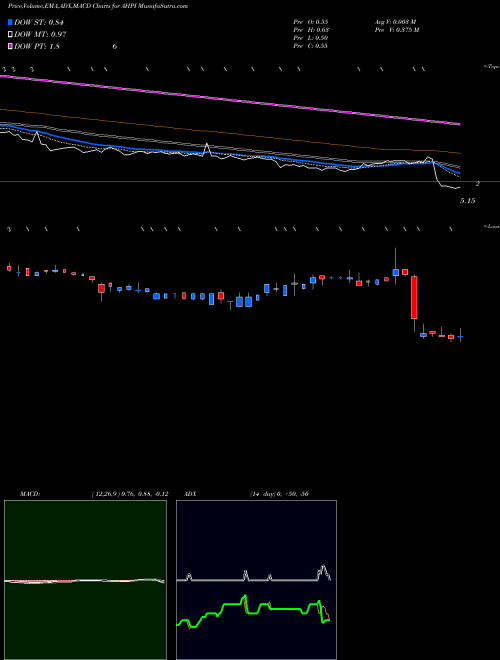
Task: Click the white DOW MT legend swatch
Action: (x=10, y=34)
